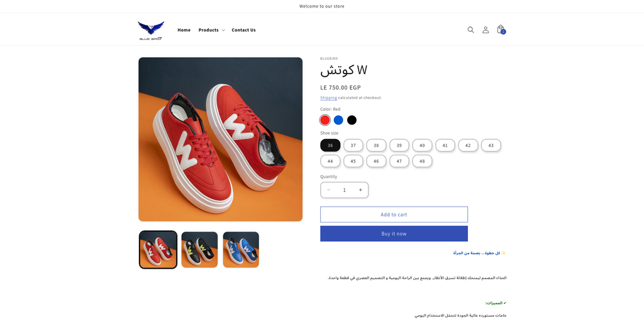Follow the Shipping policy link
The image size is (644, 319).
(328, 98)
